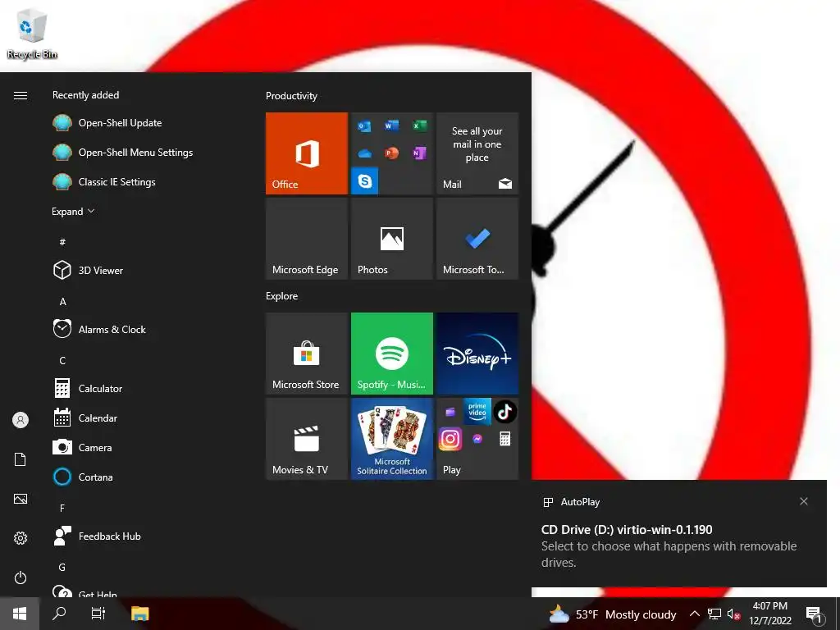The width and height of the screenshot is (840, 630).
Task: Expand the Recently added list
Action: (x=73, y=211)
